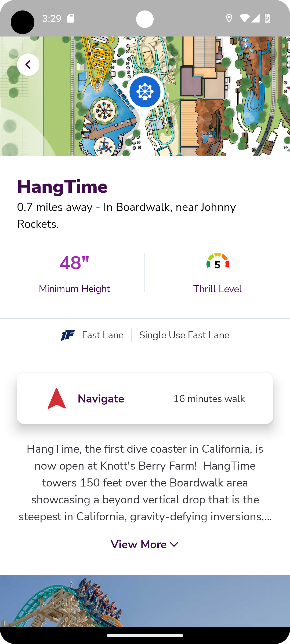290x644 pixels.
Task: Tap the back arrow button on map
Action: (x=28, y=65)
